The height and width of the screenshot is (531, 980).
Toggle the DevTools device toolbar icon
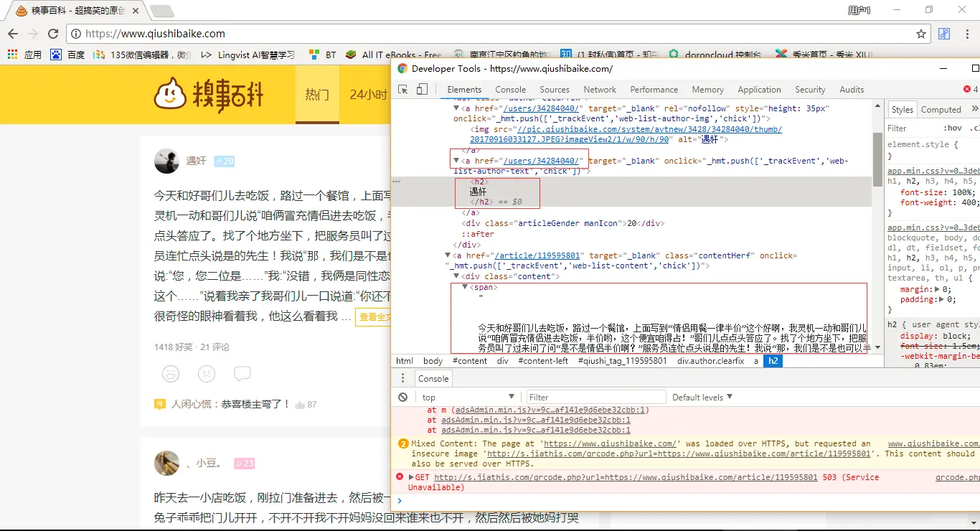pyautogui.click(x=422, y=89)
